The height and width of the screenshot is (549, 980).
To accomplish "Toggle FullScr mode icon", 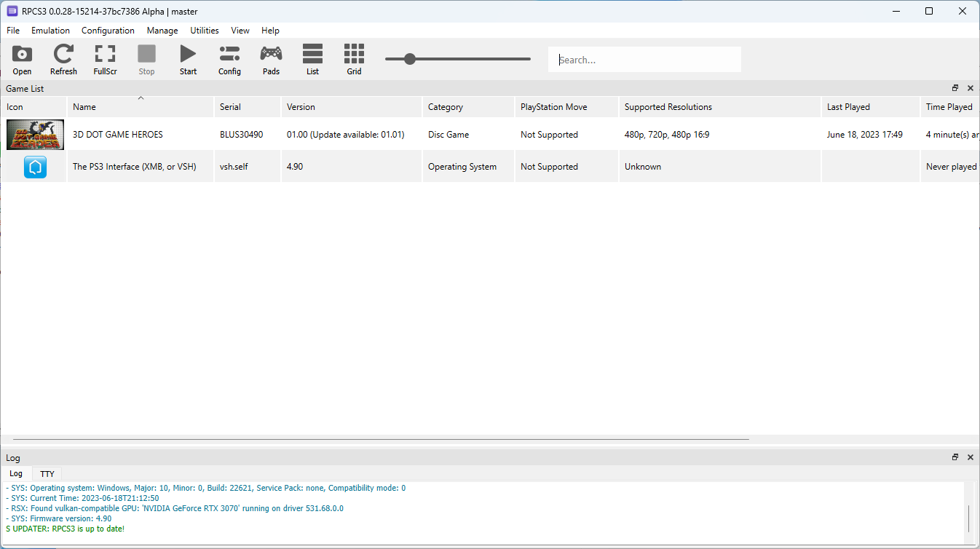I will (x=106, y=54).
